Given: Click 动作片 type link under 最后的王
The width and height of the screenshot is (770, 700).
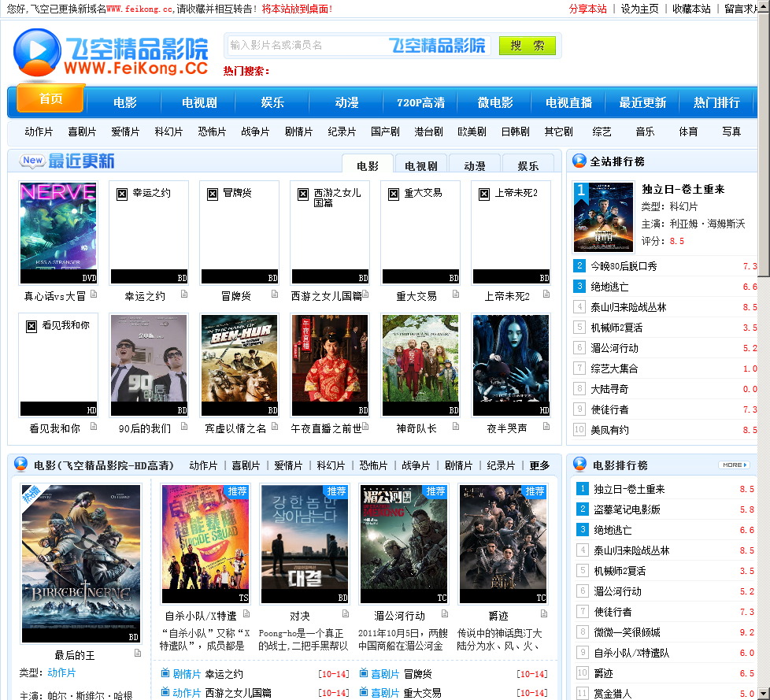Looking at the screenshot, I should (x=61, y=672).
